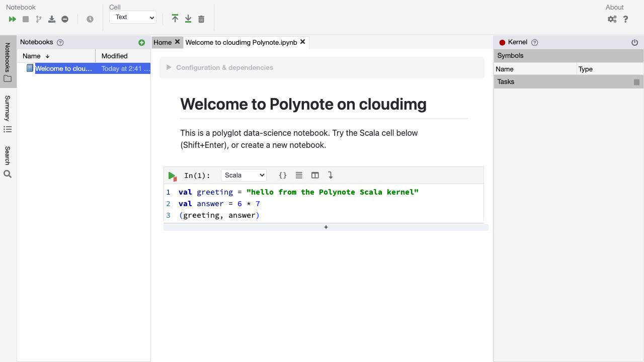The height and width of the screenshot is (362, 644).
Task: Open About help question mark icon
Action: click(626, 19)
